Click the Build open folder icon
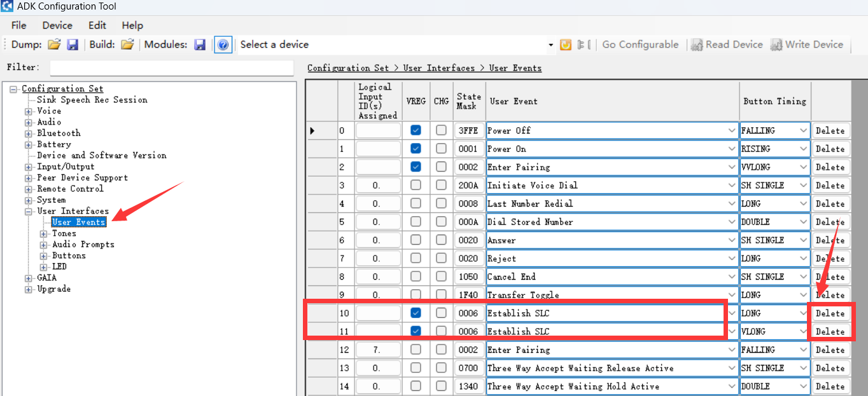The width and height of the screenshot is (868, 396). pyautogui.click(x=127, y=44)
